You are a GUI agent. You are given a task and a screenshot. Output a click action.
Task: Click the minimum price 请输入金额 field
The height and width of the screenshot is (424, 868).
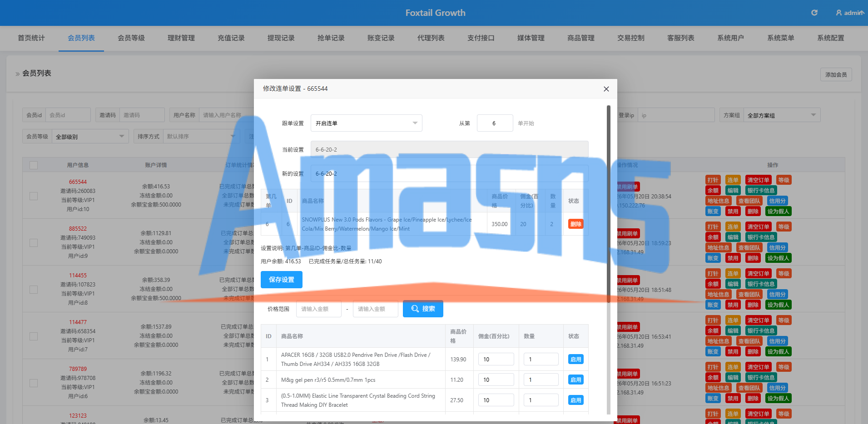pos(318,309)
